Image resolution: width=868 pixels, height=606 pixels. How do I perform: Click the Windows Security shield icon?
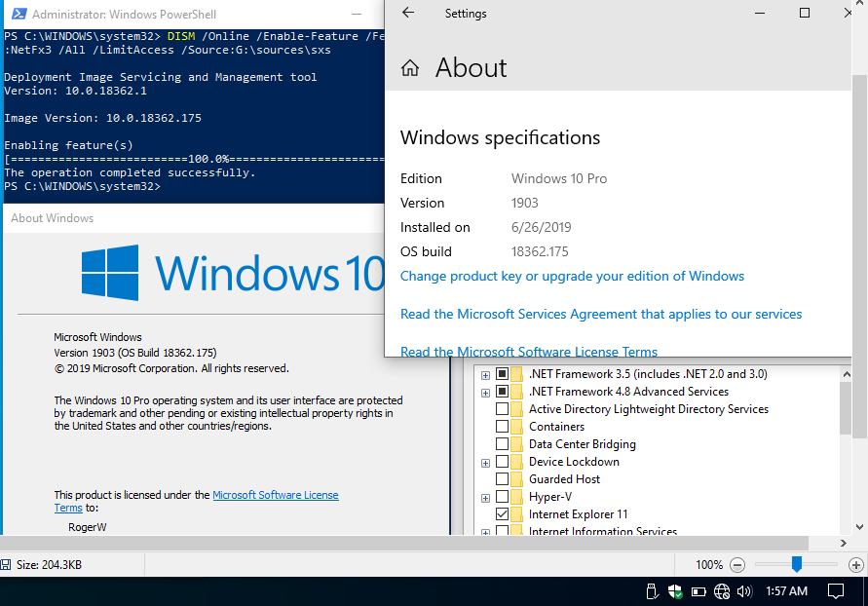tap(675, 591)
